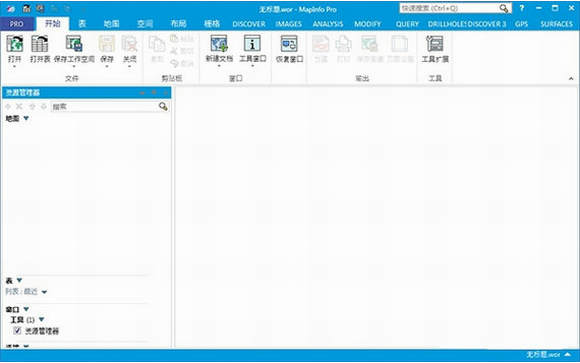Click the magnifier icon in explorer search
The width and height of the screenshot is (580, 363).
[163, 107]
